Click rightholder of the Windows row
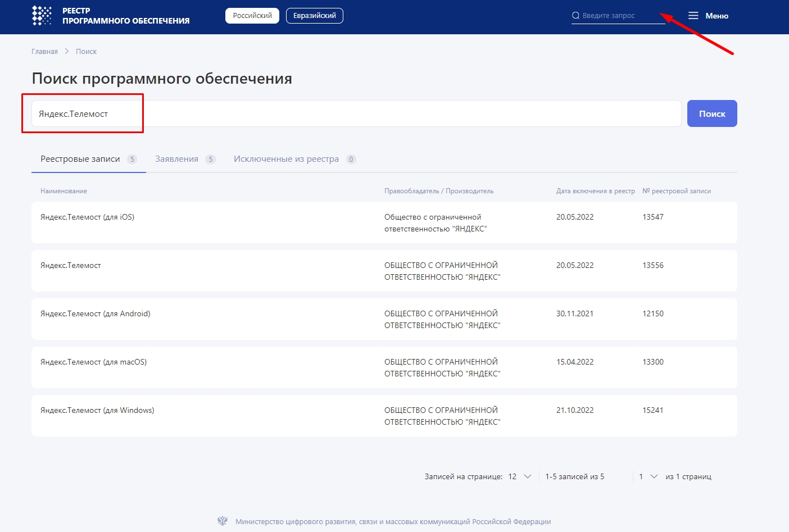 tap(442, 416)
